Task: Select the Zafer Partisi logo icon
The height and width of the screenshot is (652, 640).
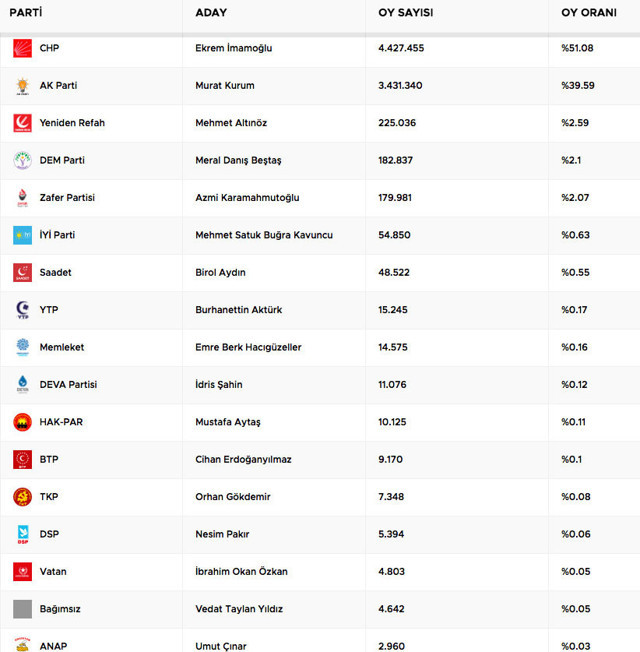Action: (22, 198)
